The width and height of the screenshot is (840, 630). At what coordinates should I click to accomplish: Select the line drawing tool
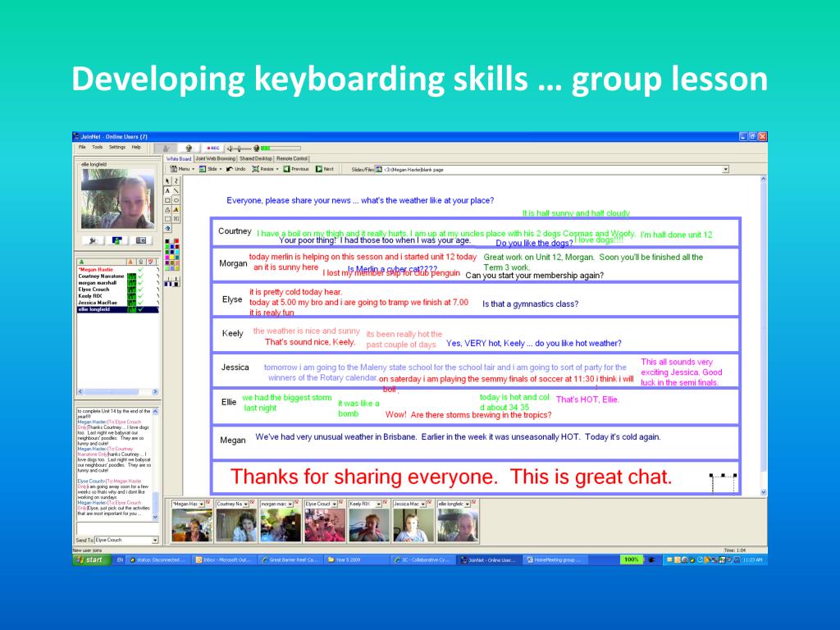coord(176,190)
